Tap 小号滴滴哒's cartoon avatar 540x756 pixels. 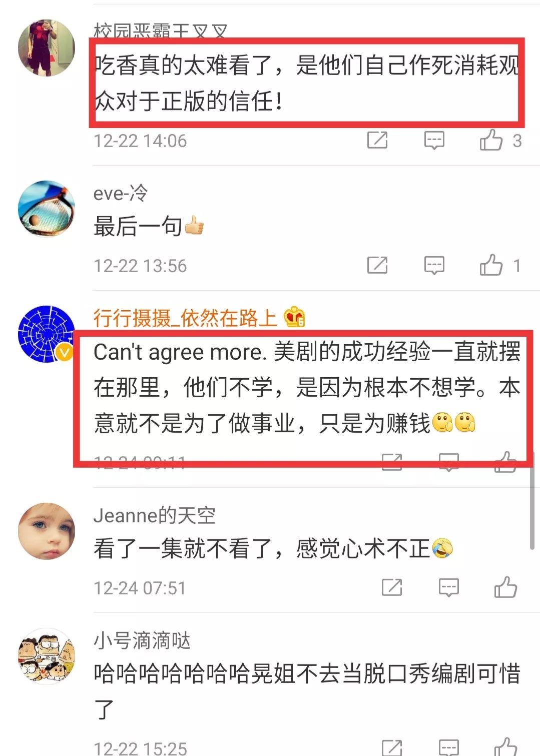tap(47, 656)
